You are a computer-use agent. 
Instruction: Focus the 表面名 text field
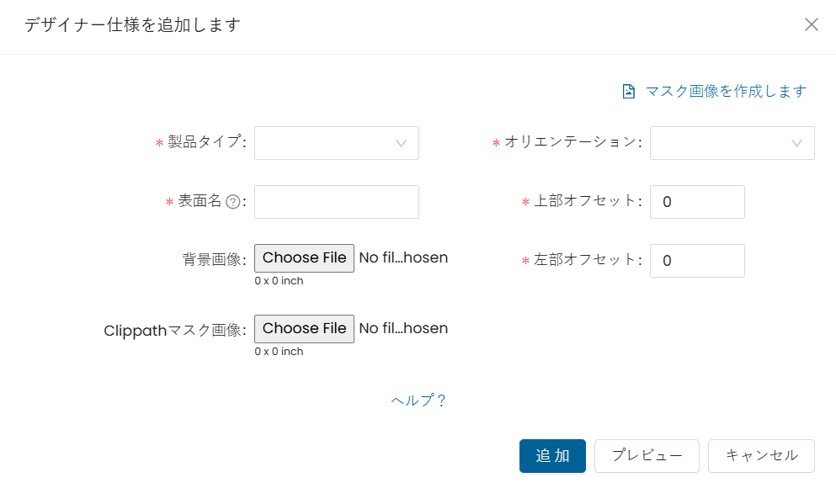click(336, 202)
